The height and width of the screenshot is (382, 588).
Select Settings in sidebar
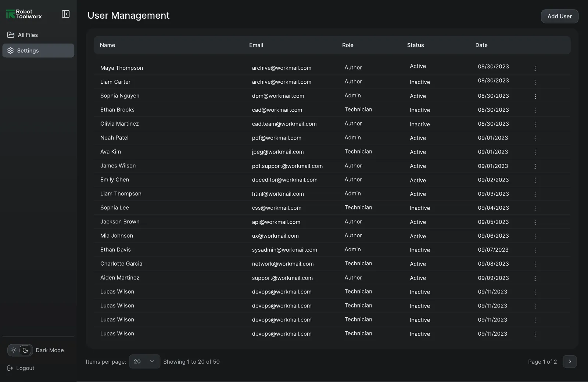38,51
